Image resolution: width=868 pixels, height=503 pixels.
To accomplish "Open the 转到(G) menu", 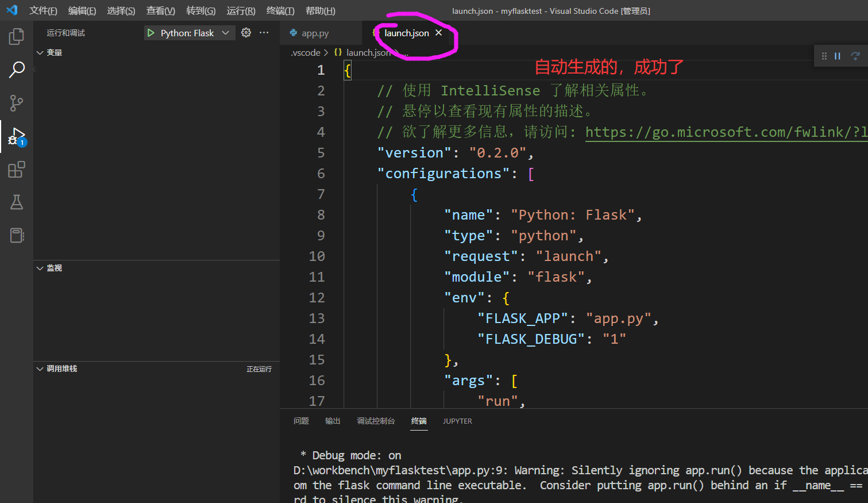I will (201, 10).
